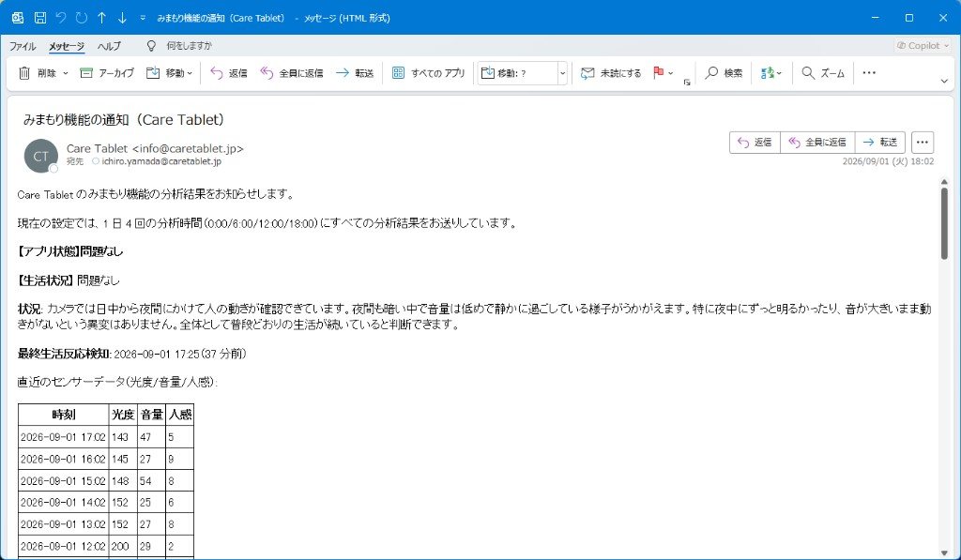Undo the last action in title bar
This screenshot has width=961, height=560.
point(60,18)
